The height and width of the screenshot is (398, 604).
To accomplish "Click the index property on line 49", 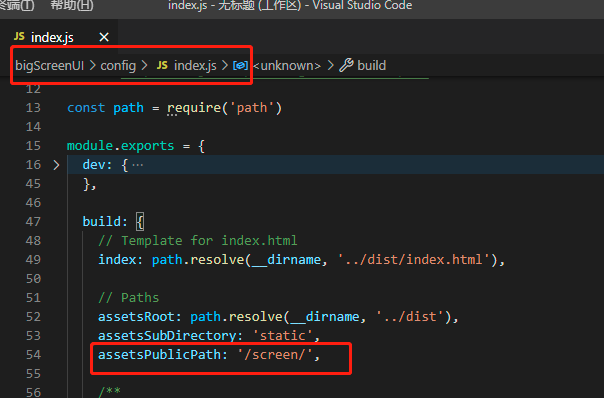I will (117, 260).
